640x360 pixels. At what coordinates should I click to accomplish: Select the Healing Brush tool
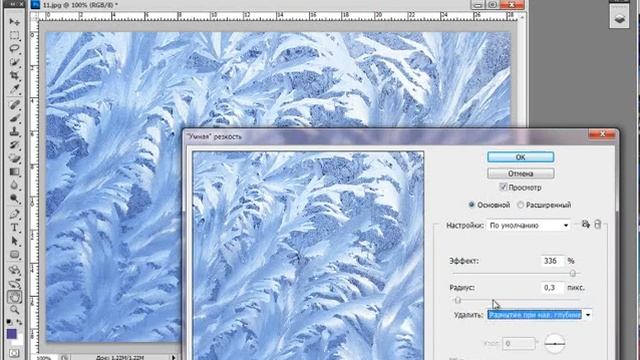coord(14,105)
